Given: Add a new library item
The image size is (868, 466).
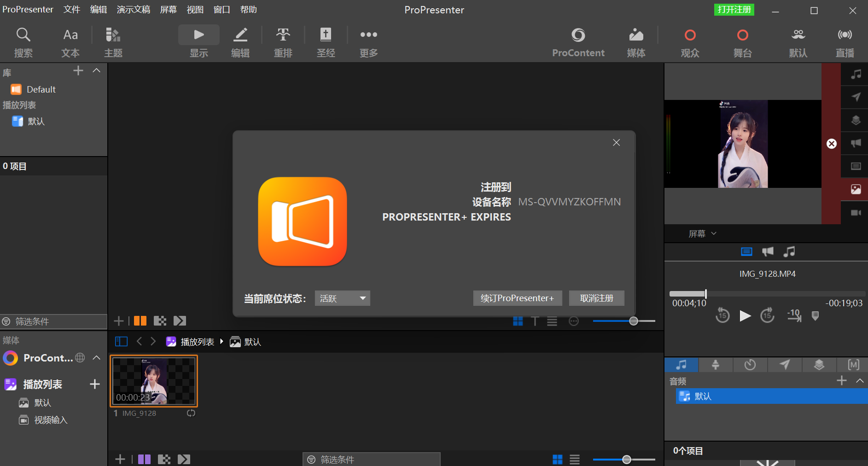Looking at the screenshot, I should [78, 71].
